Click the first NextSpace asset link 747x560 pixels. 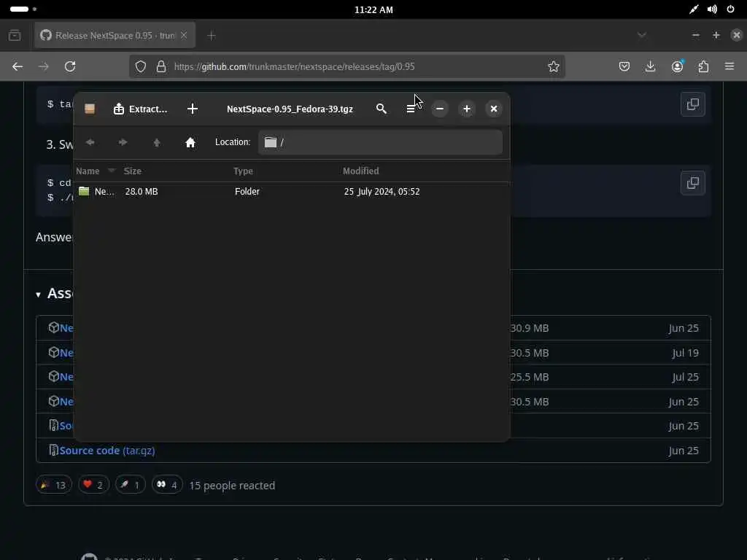coord(66,328)
